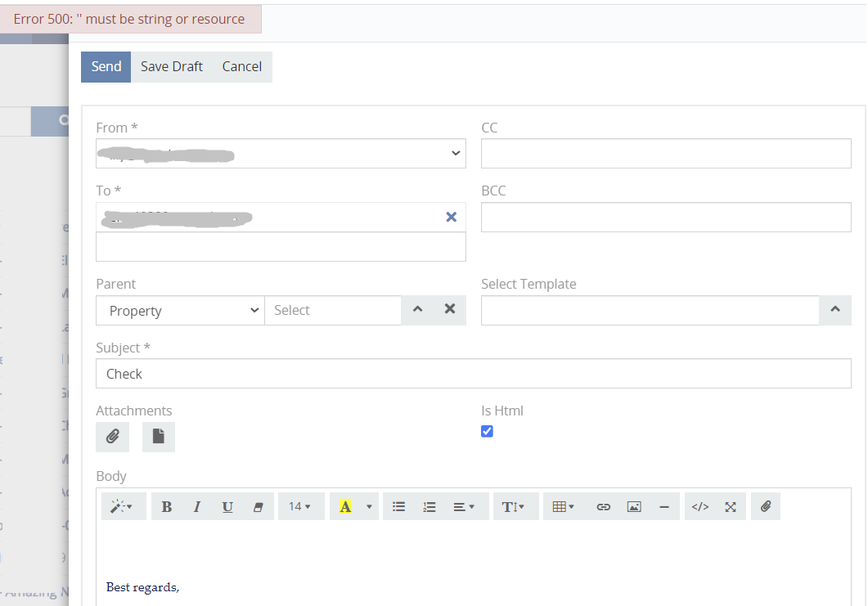Click the document icon under Attachments
The image size is (868, 606).
pyautogui.click(x=158, y=437)
